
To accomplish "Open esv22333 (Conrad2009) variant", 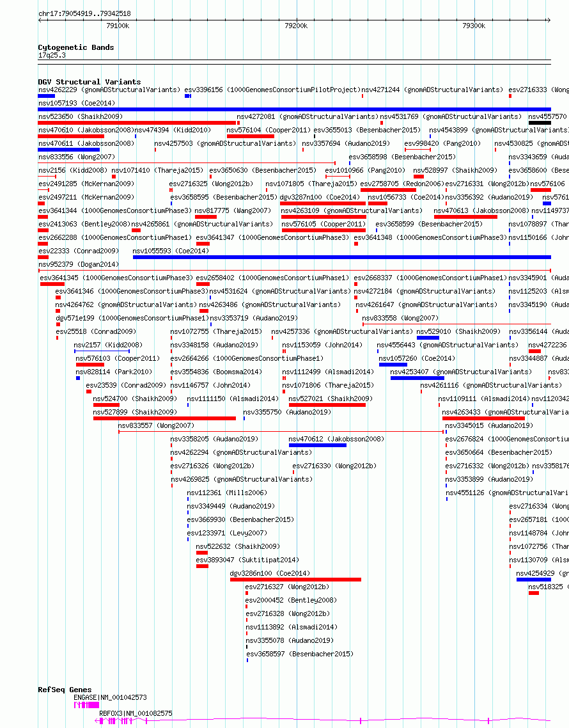I will [79, 251].
